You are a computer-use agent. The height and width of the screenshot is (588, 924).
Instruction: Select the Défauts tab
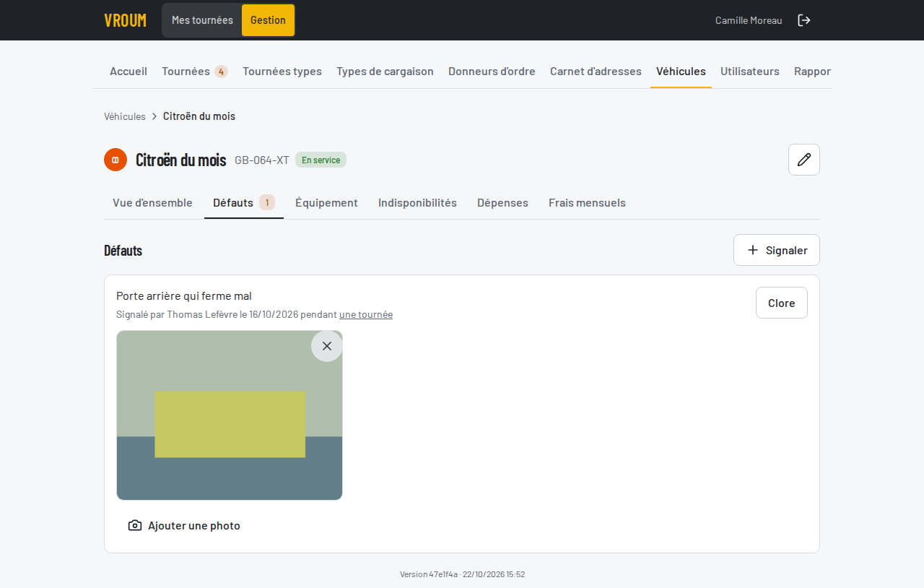tap(244, 202)
